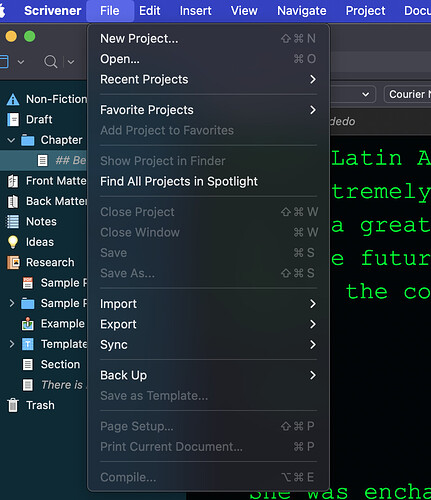Select the Sample folder icon in Research
This screenshot has height=500, width=431.
[28, 303]
